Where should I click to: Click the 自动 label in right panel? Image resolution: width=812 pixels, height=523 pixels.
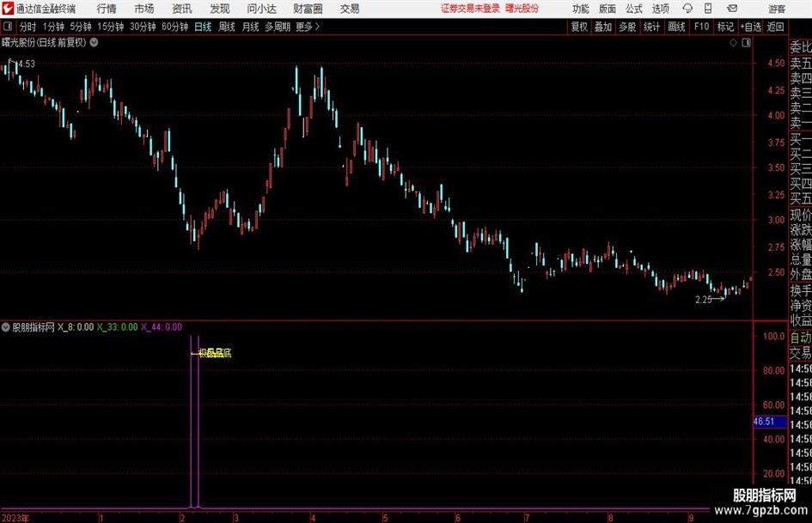pyautogui.click(x=801, y=338)
